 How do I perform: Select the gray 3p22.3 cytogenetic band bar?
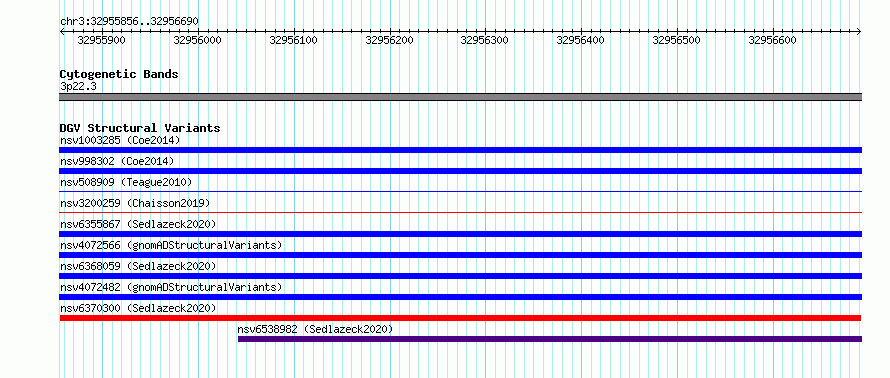[461, 97]
